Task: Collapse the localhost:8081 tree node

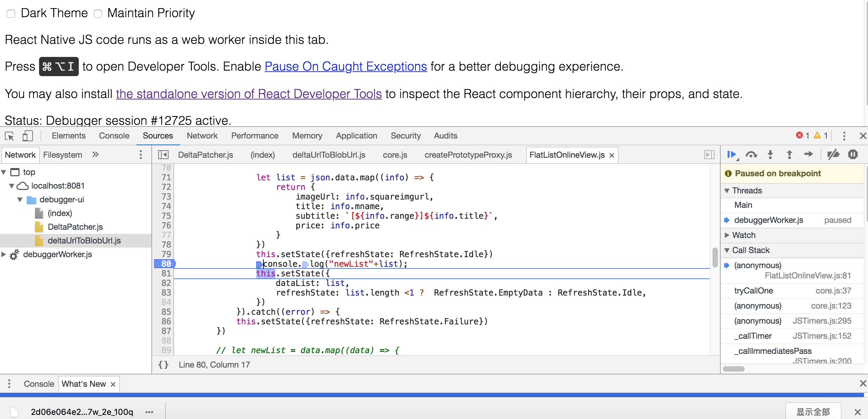Action: 12,186
